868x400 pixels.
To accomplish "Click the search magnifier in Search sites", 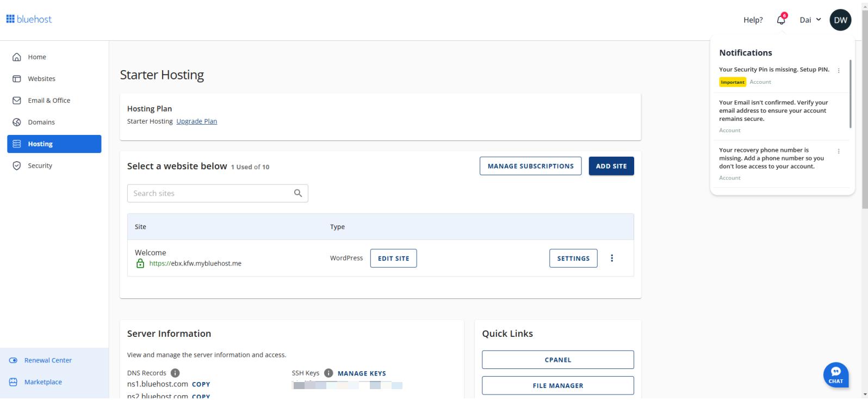I will [x=297, y=193].
